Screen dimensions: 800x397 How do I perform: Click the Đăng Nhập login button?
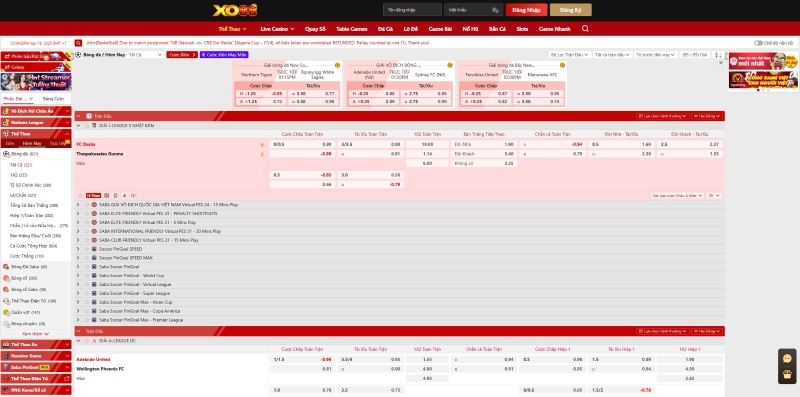[526, 10]
